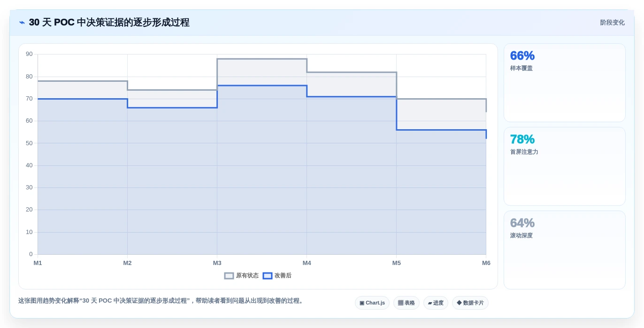Image resolution: width=644 pixels, height=328 pixels.
Task: Click the 滚动深度 label text
Action: click(x=521, y=235)
